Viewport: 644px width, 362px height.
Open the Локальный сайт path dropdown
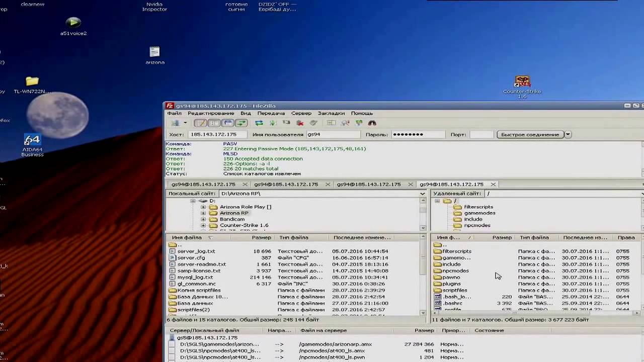[x=422, y=194]
